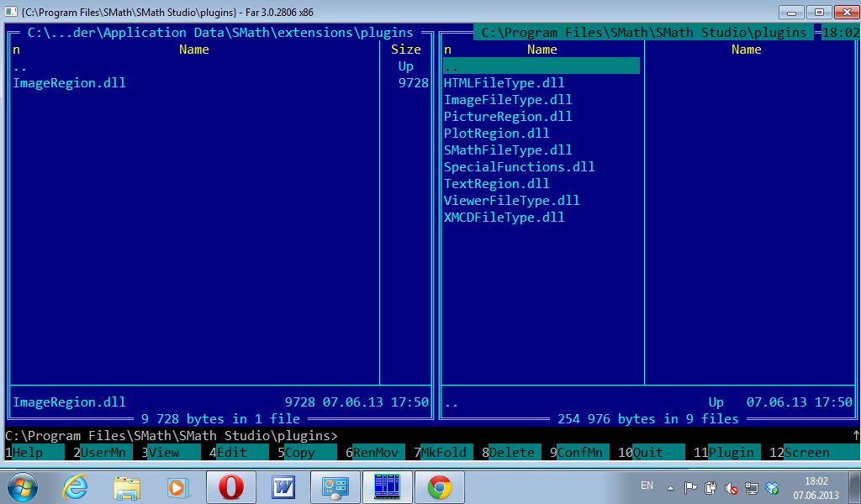Open Google Chrome from the taskbar
The height and width of the screenshot is (504, 861).
click(440, 486)
